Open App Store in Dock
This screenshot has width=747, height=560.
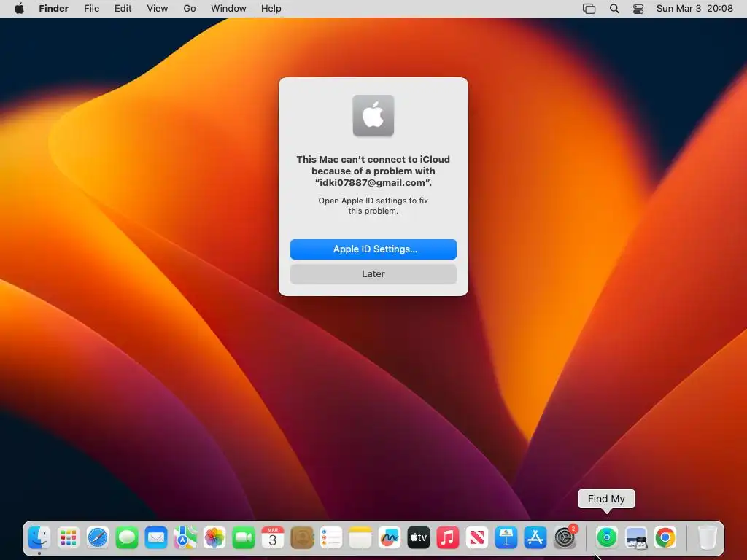(535, 537)
